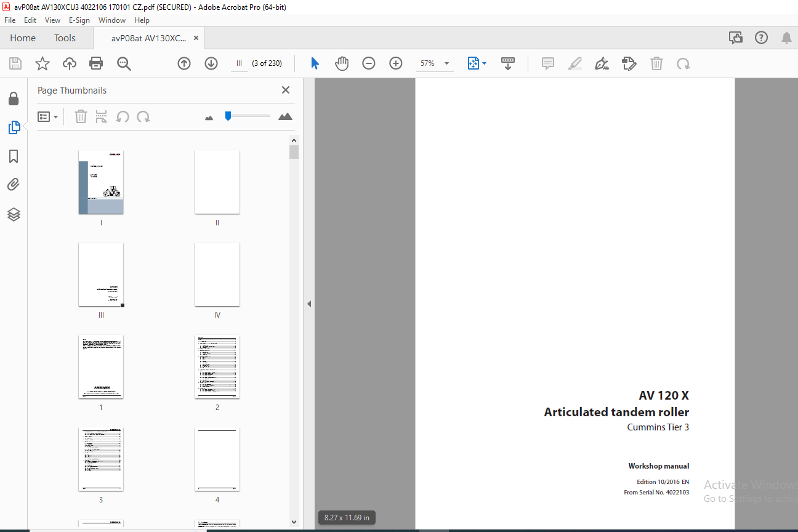The width and height of the screenshot is (798, 532).
Task: Open the notifications bell
Action: [787, 38]
